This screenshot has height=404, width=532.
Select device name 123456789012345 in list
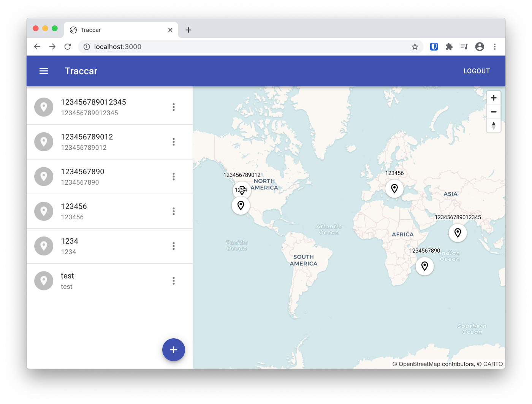pos(93,102)
